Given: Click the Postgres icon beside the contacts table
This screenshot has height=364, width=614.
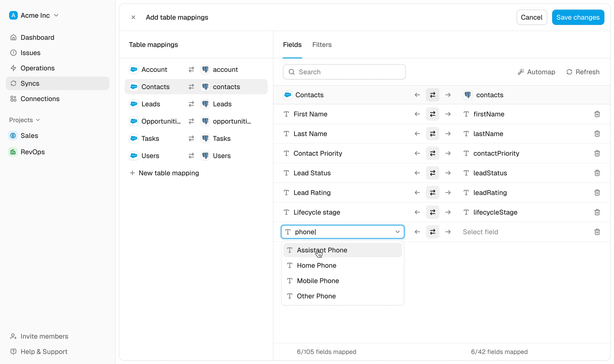Looking at the screenshot, I should click(205, 87).
